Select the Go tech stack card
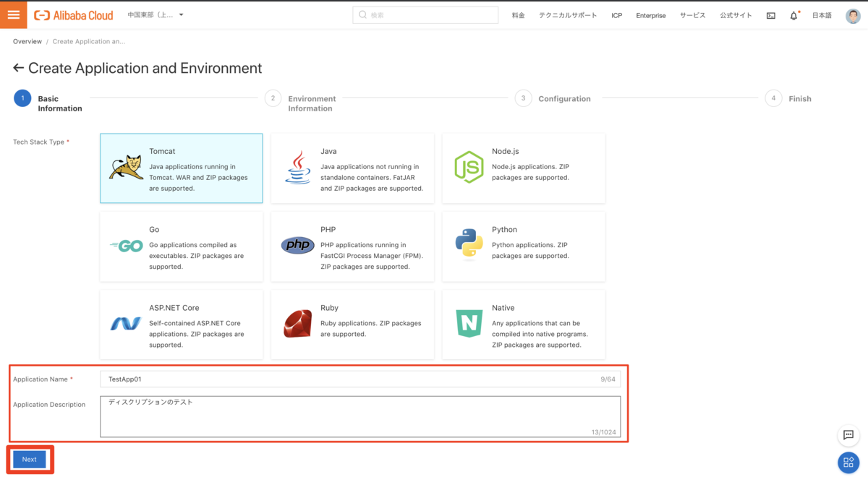Image resolution: width=868 pixels, height=482 pixels. tap(182, 246)
